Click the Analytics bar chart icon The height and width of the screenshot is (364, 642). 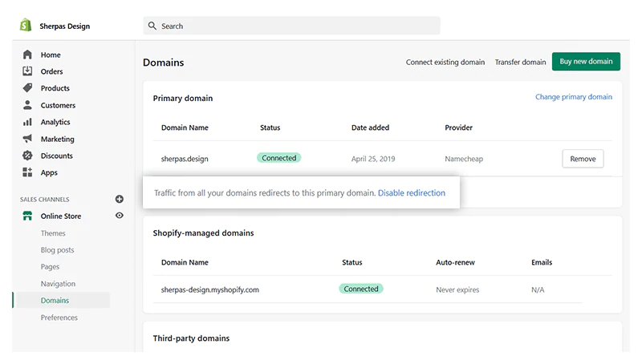click(x=27, y=122)
